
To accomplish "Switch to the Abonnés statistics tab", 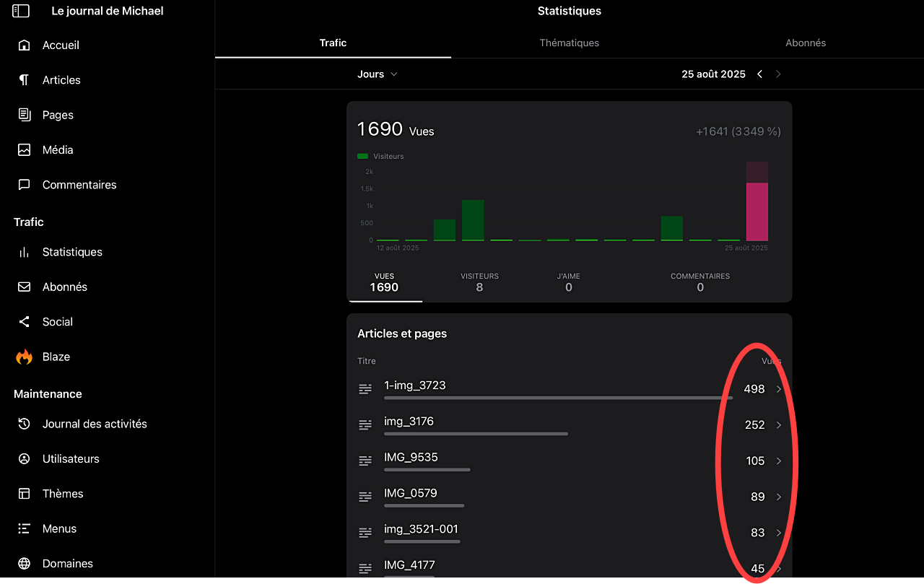I will coord(805,43).
